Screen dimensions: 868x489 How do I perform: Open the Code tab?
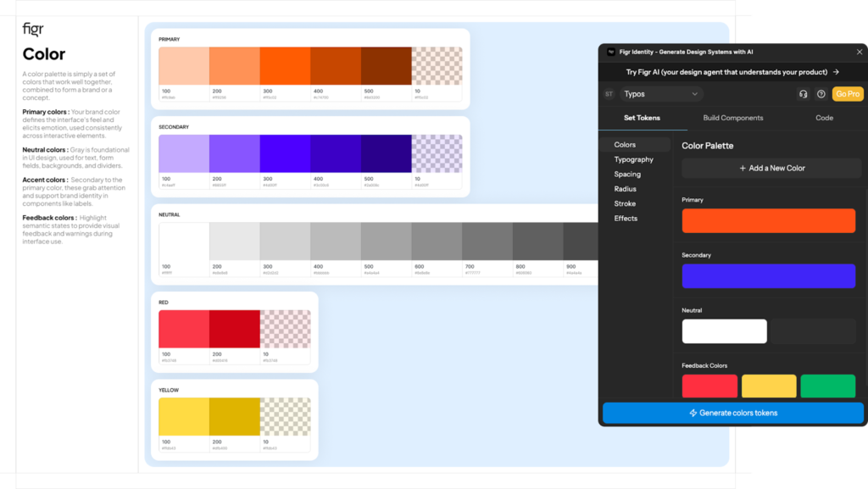(x=824, y=118)
